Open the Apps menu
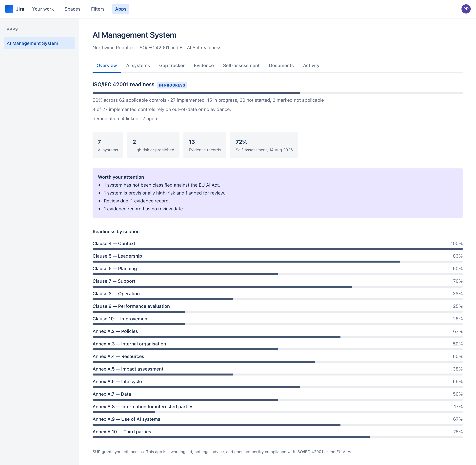Viewport: 476px width, 465px height. pos(120,9)
